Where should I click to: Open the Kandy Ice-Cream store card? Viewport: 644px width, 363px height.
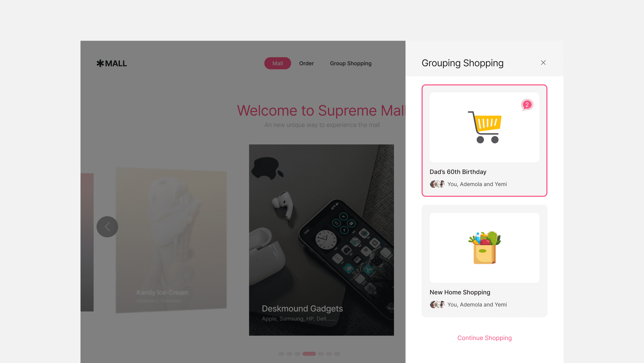(171, 240)
